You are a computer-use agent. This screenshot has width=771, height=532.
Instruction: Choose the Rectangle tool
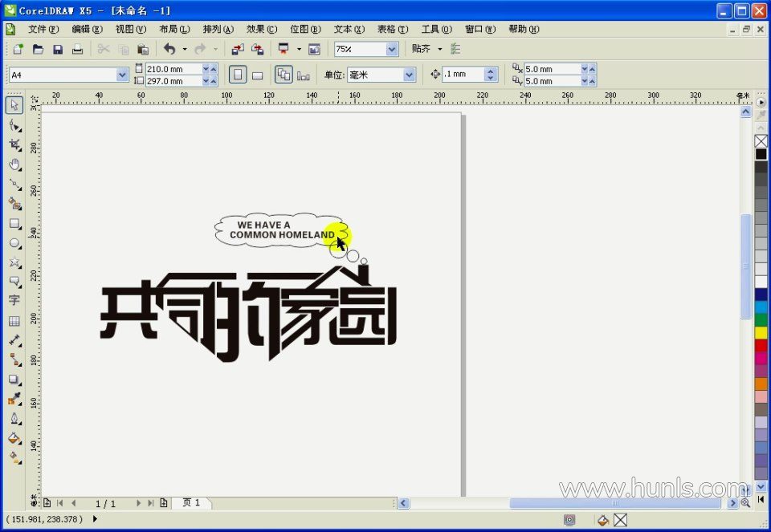coord(14,223)
